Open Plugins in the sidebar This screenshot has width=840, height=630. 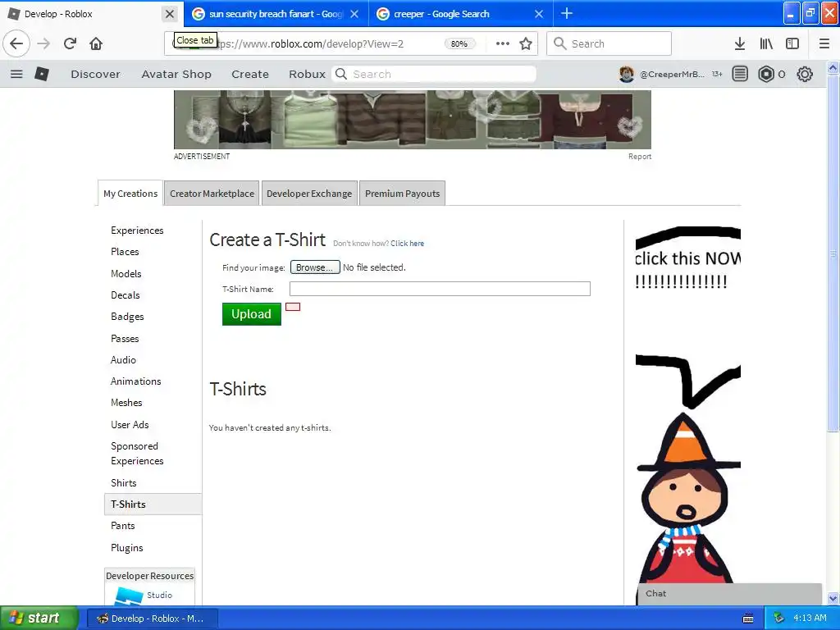[x=127, y=547]
